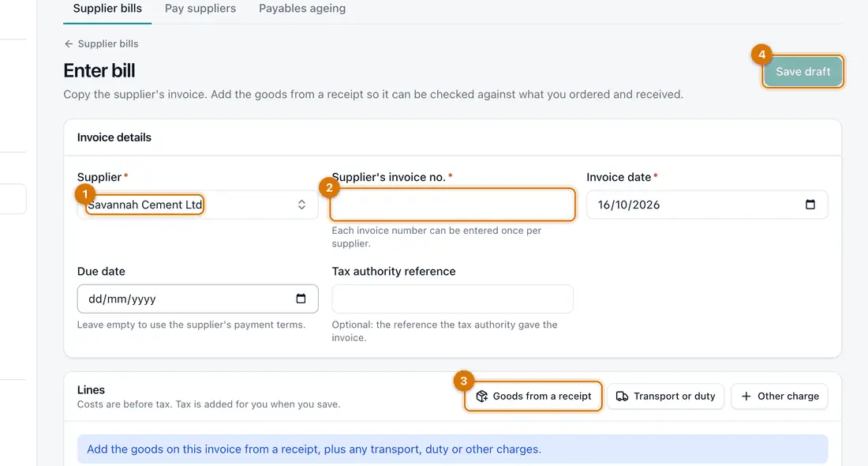
Task: Click the 'Copy the supplier's invoice' description text
Action: pos(373,94)
